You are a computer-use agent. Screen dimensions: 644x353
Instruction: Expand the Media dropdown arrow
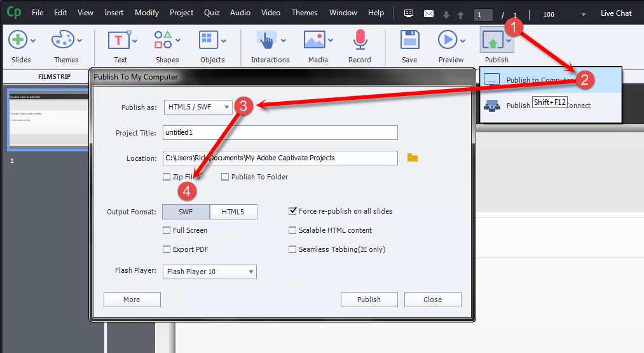[x=331, y=41]
